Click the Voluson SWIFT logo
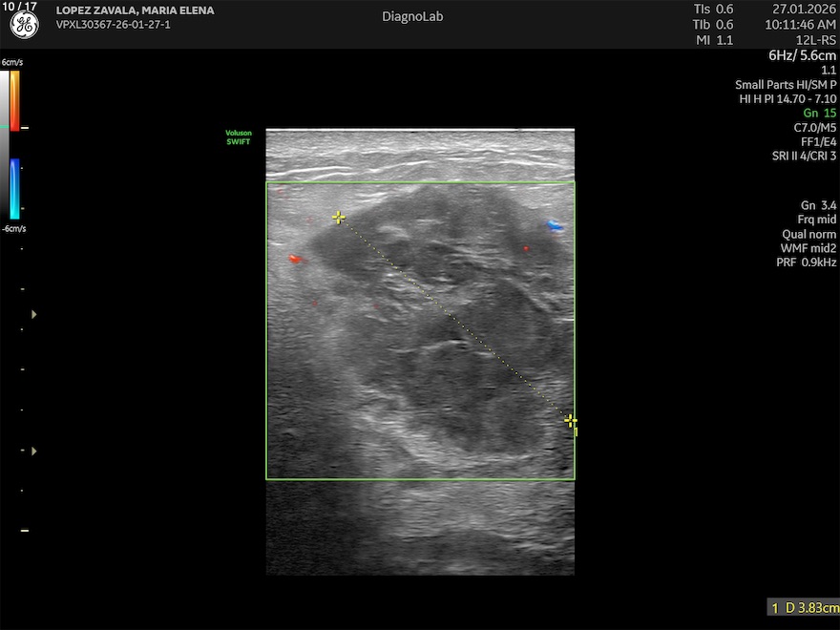Viewport: 840px width, 630px height. (x=238, y=137)
